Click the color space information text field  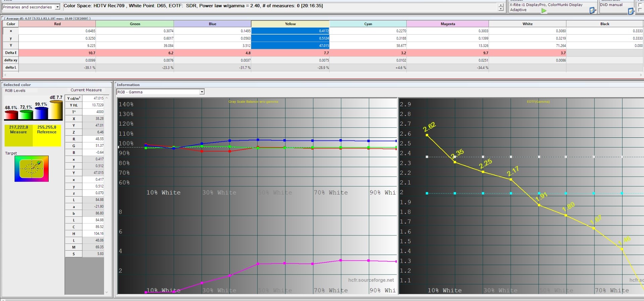280,7
